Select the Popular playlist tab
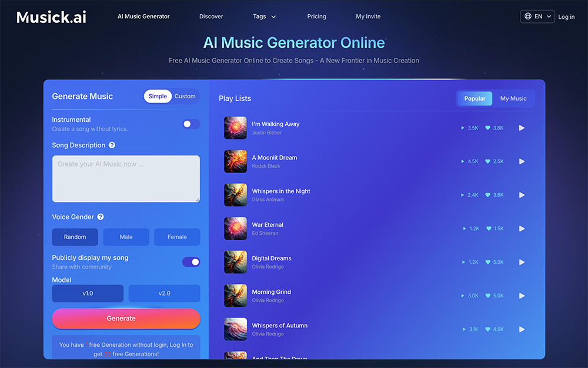 point(475,98)
